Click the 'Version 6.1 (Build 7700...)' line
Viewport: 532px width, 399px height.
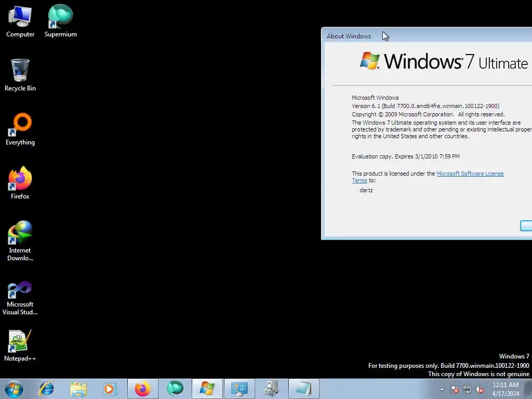coord(425,106)
